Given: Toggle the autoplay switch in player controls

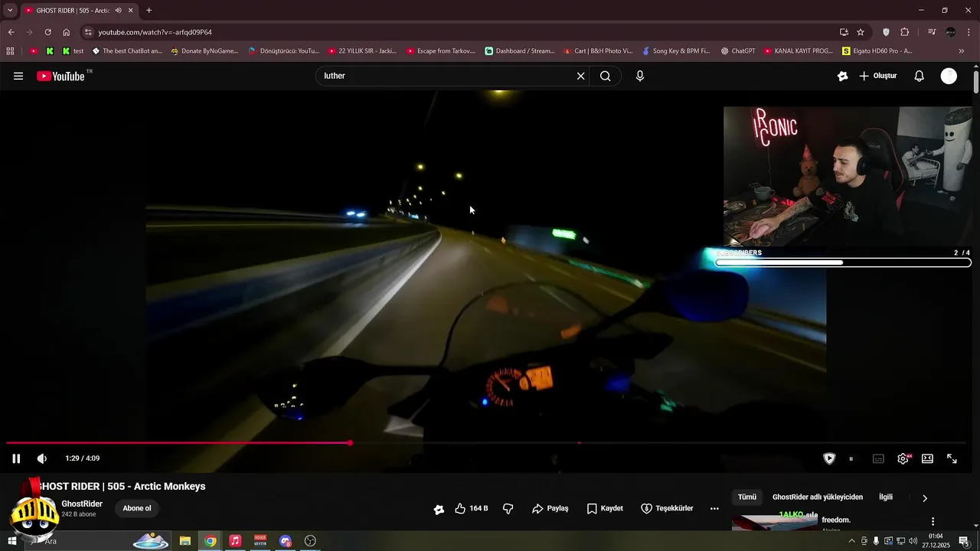Looking at the screenshot, I should (x=851, y=458).
